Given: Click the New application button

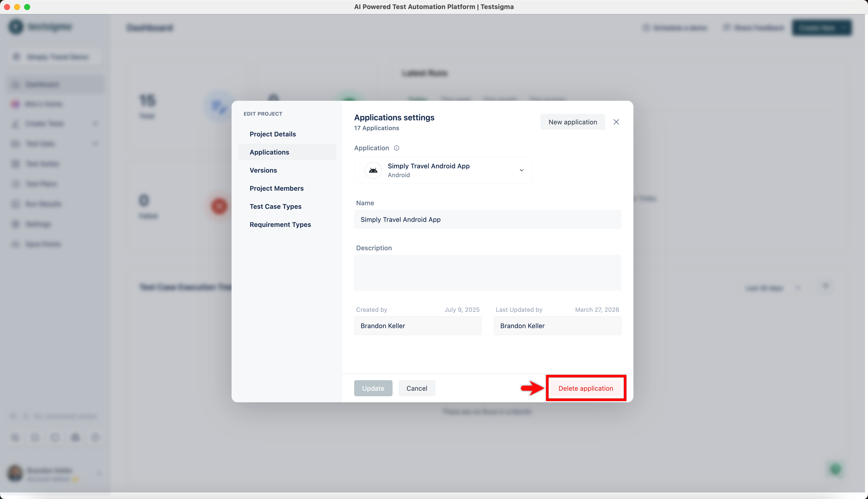Looking at the screenshot, I should pyautogui.click(x=572, y=122).
